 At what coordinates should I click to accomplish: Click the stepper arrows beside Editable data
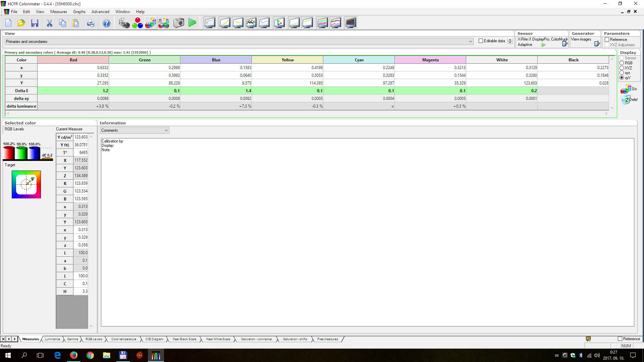point(510,41)
